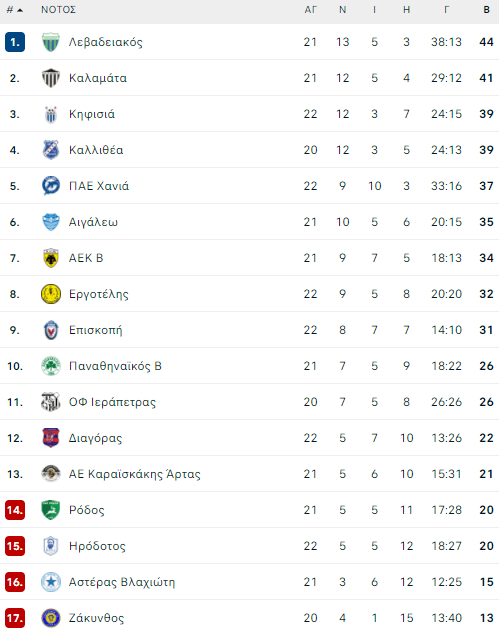Sort by the ΑΓ matches column header
499x632 pixels.
(310, 10)
